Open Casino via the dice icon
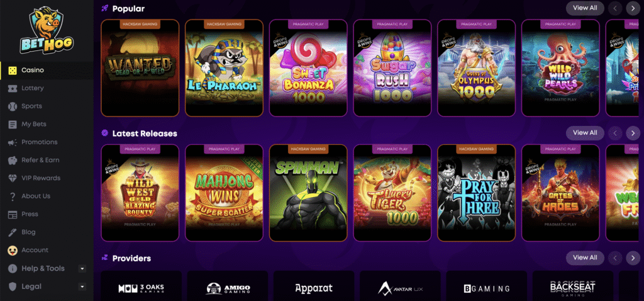This screenshot has height=301, width=644. click(13, 71)
